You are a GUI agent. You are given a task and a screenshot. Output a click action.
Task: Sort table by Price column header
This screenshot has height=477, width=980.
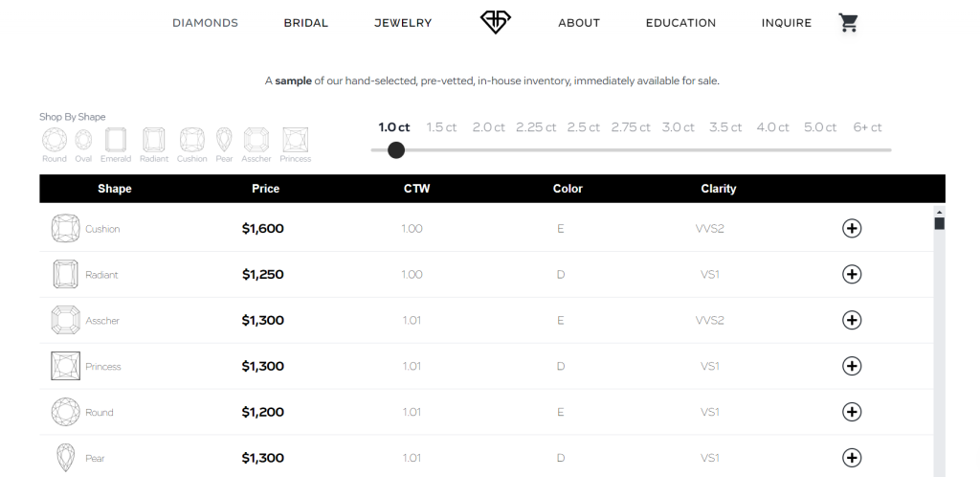click(x=265, y=189)
